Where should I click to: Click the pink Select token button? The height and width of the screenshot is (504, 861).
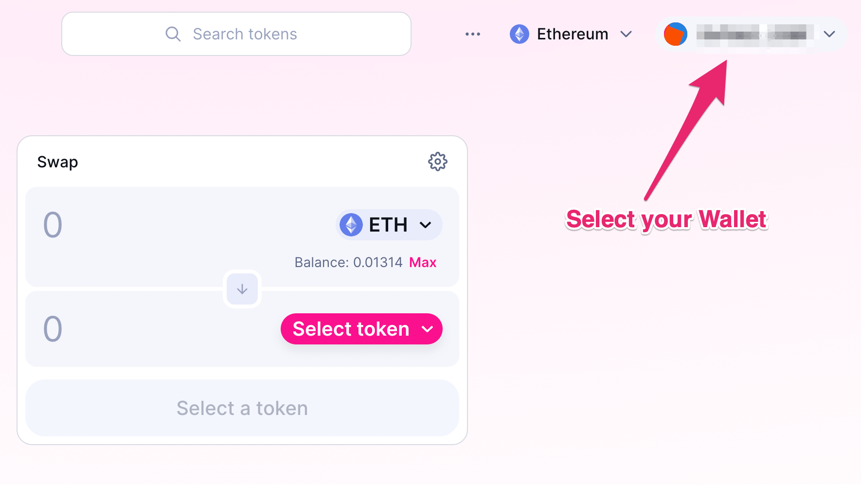coord(361,329)
